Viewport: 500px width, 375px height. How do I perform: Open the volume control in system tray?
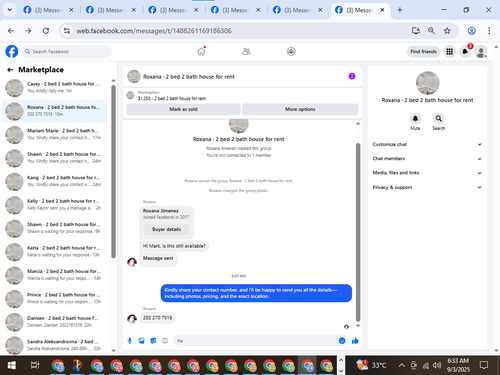[x=437, y=366]
